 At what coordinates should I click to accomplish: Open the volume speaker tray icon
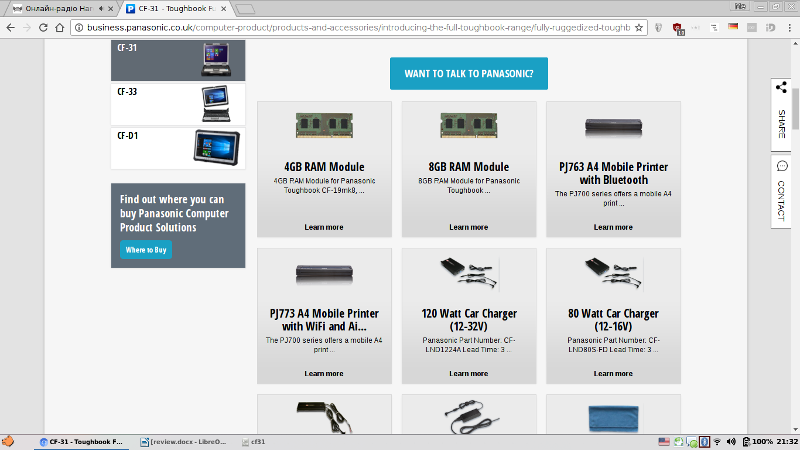coord(731,442)
